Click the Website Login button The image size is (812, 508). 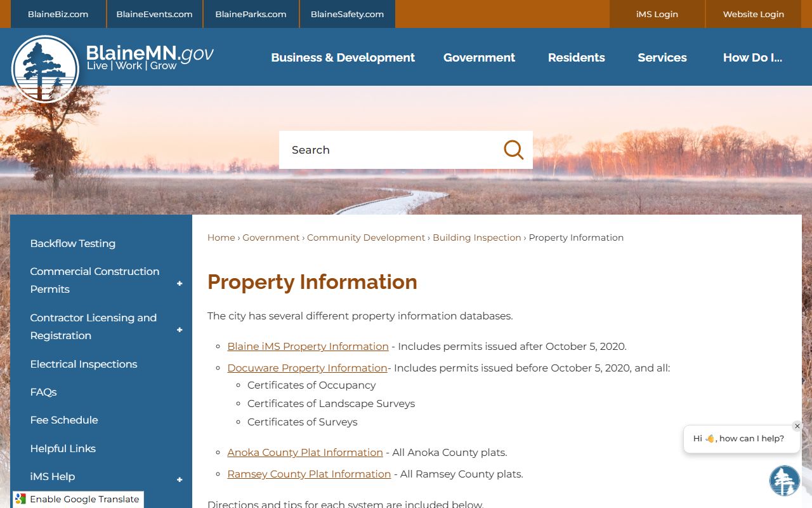[x=754, y=14]
